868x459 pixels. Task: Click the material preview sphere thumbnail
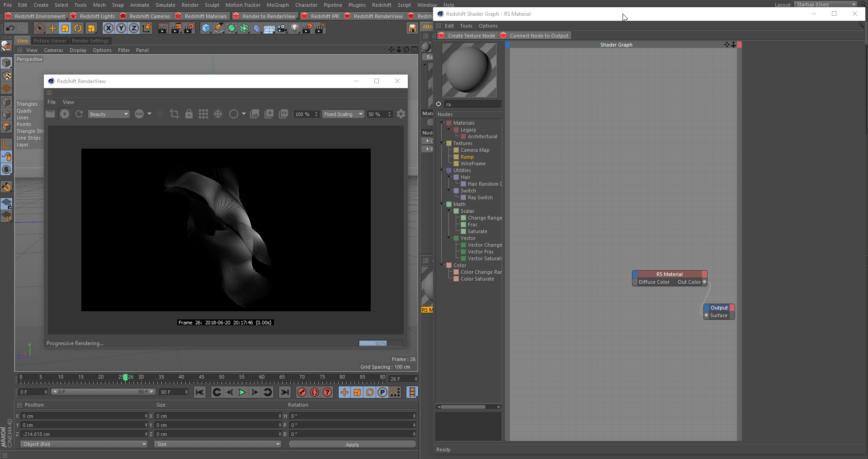(469, 70)
